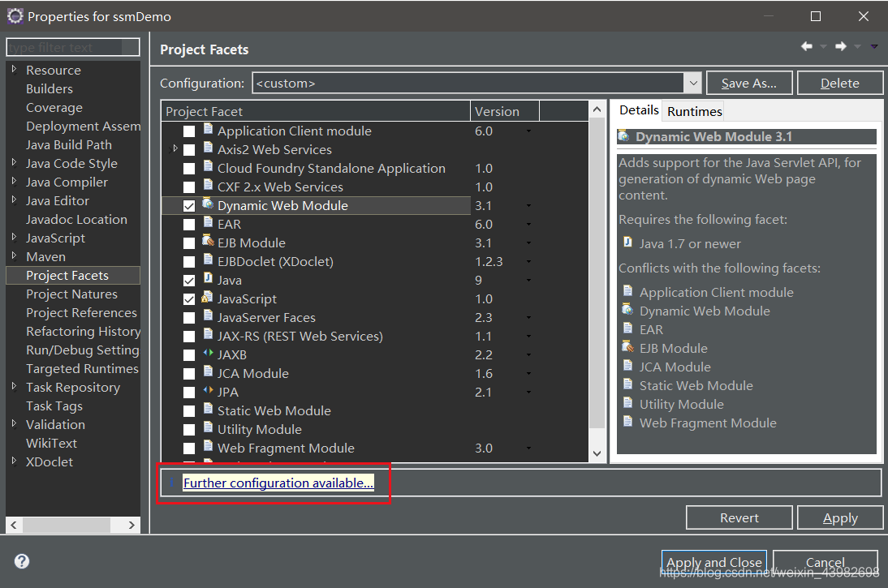
Task: Expand the Validation properties node
Action: (14, 424)
